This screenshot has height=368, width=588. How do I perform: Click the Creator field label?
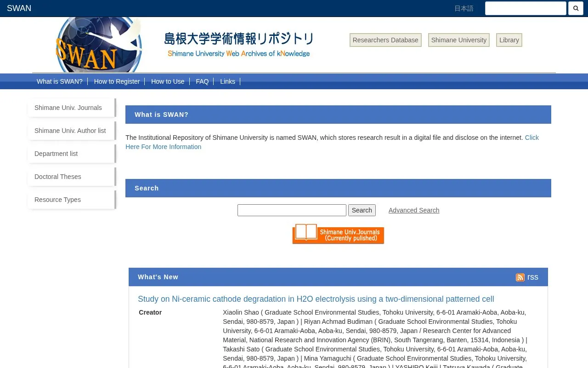click(x=150, y=312)
